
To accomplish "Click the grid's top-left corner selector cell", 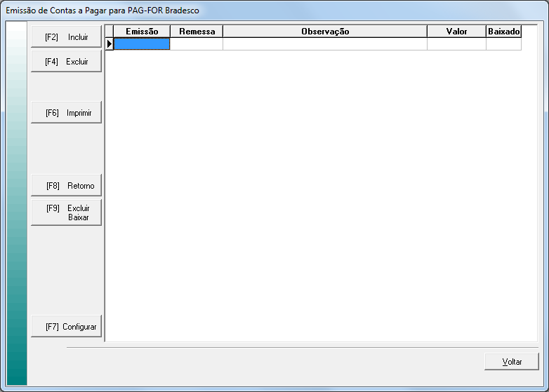I will pos(110,32).
